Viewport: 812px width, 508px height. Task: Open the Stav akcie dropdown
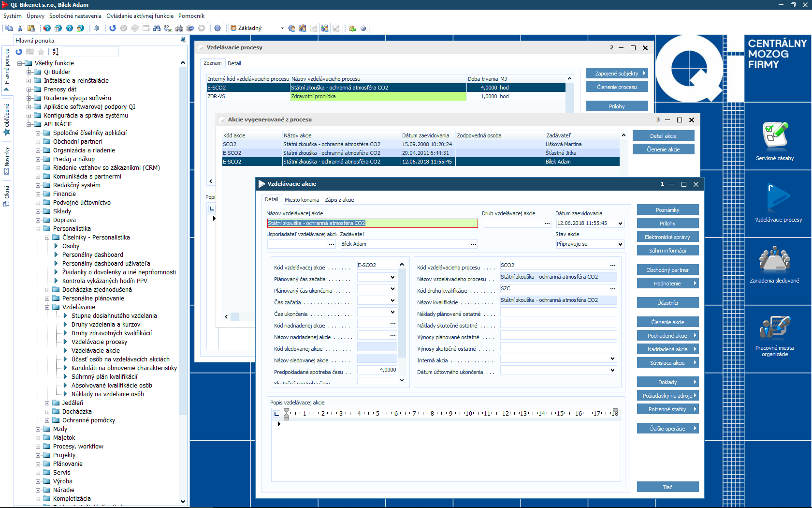point(620,244)
